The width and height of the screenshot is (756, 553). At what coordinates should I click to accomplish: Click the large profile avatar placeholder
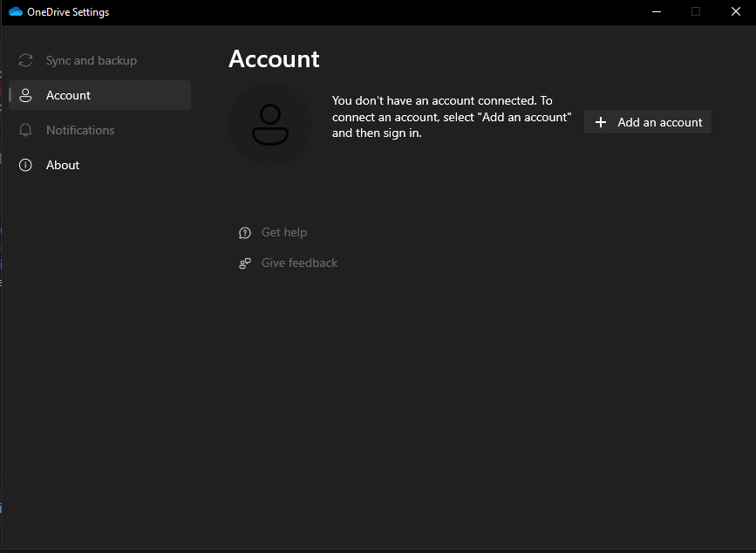(270, 125)
